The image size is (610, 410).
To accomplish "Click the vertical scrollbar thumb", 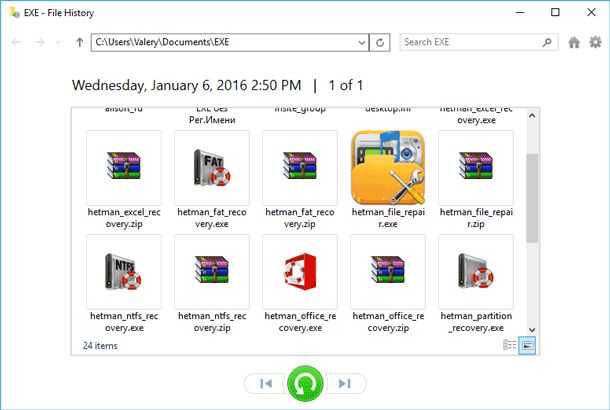I will 532,198.
